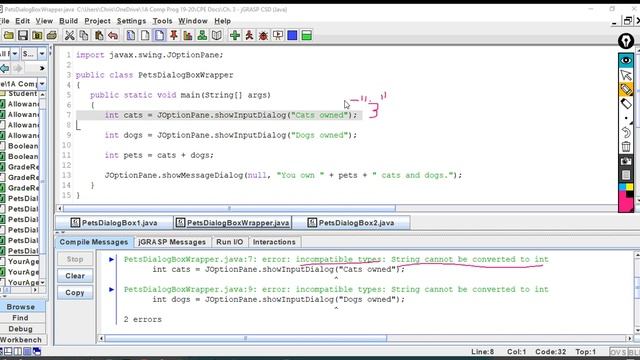Select the highlighter pen annotation tool
This screenshot has width=640, height=360.
pos(626,89)
